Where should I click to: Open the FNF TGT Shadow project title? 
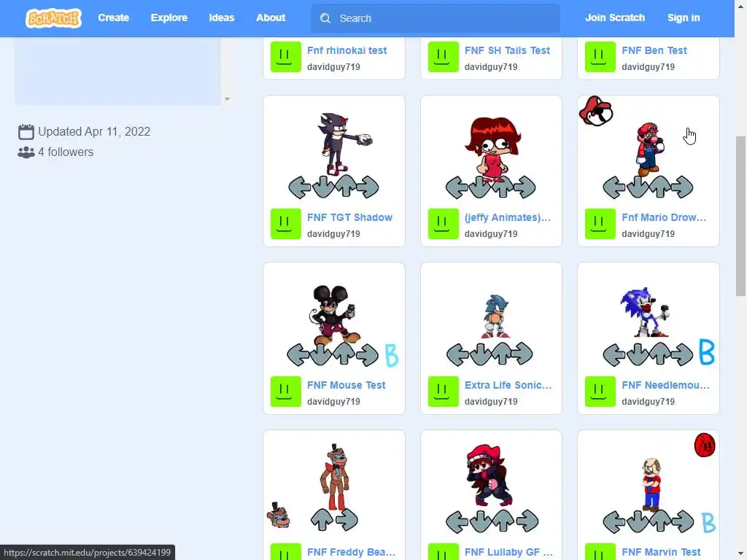pos(349,217)
